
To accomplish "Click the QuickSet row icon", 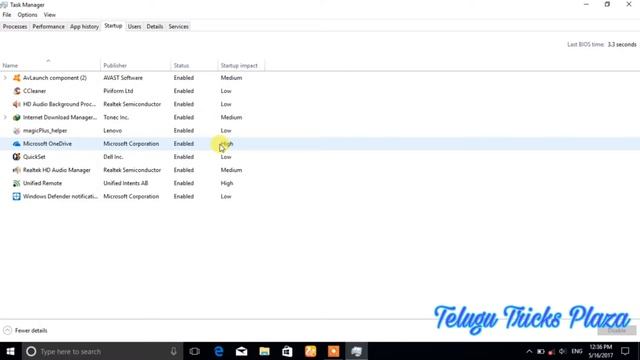I will click(x=16, y=157).
